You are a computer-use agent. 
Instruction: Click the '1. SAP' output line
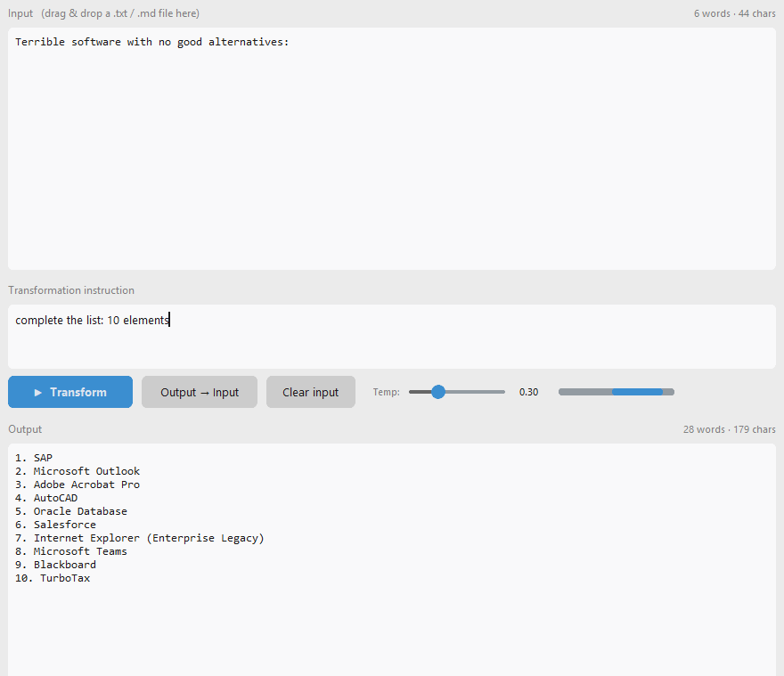pos(34,458)
